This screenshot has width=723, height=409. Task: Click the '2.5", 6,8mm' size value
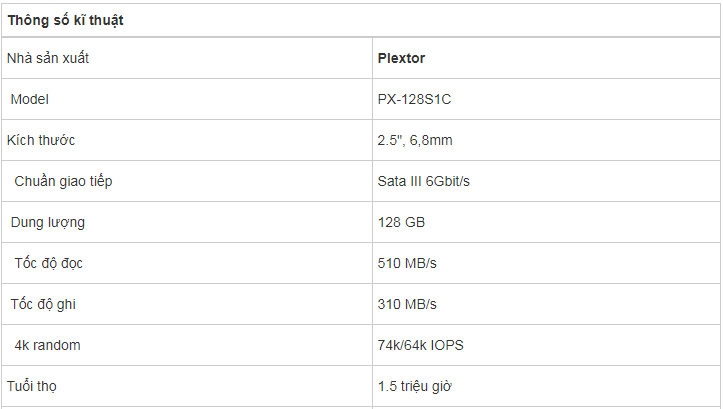[415, 140]
